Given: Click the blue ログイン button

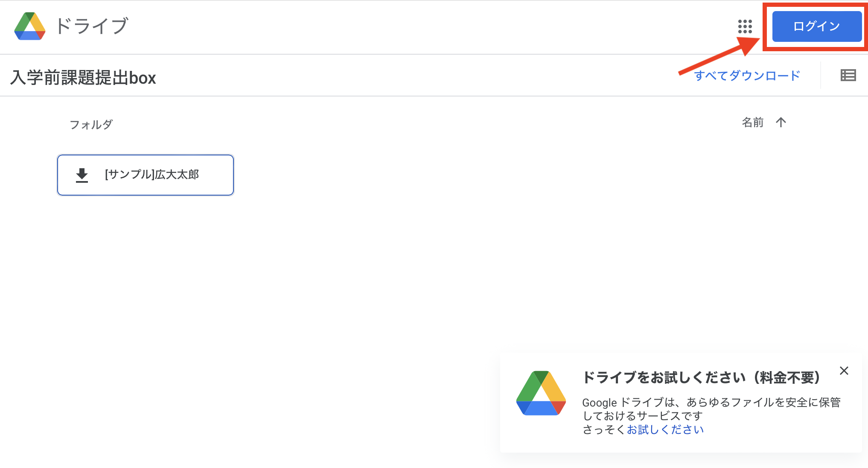Looking at the screenshot, I should (x=817, y=26).
